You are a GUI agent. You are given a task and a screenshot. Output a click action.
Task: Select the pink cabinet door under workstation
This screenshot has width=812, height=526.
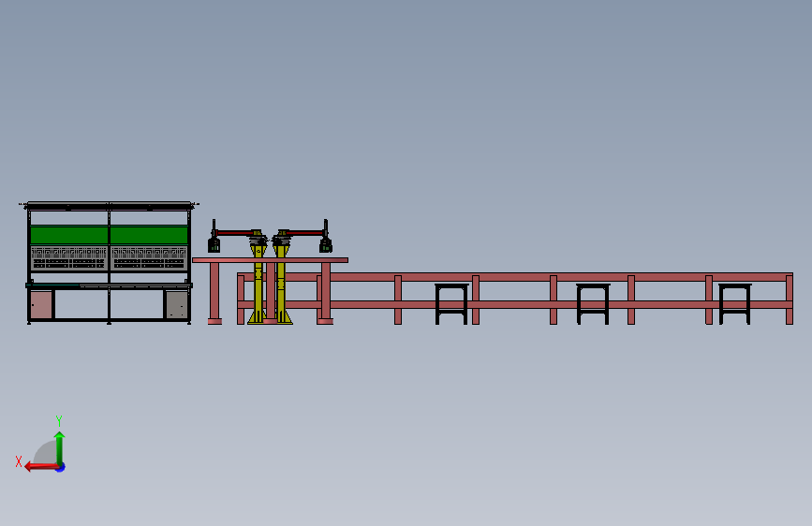(x=41, y=305)
